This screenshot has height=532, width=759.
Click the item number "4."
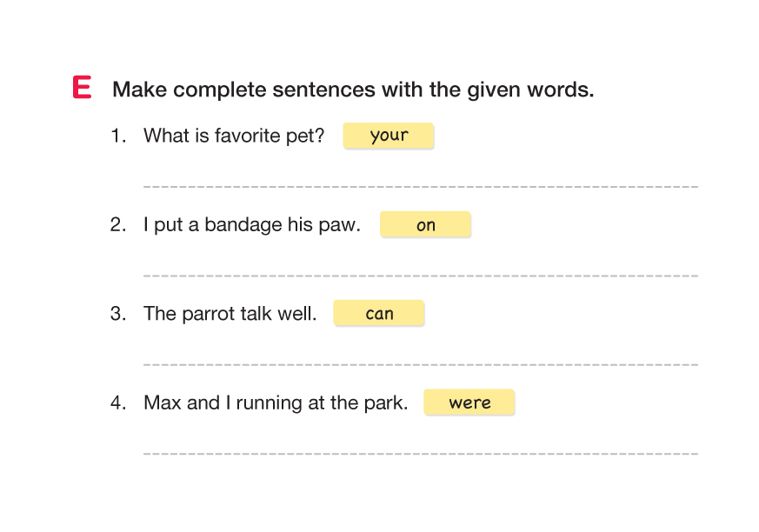118,403
